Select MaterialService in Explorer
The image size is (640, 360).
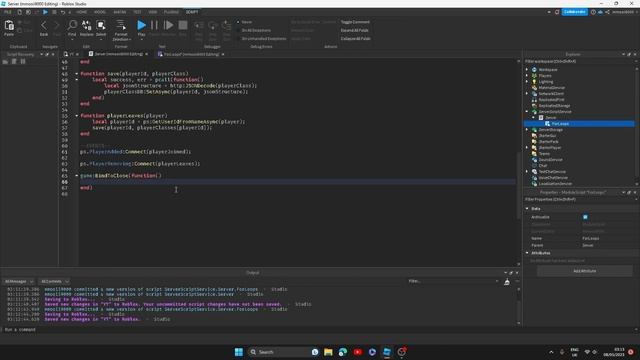pos(552,87)
